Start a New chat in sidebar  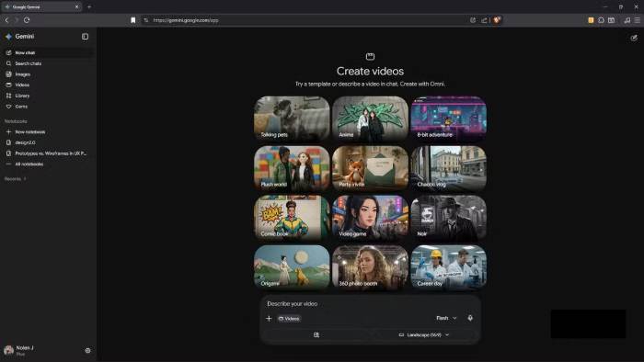[48, 52]
